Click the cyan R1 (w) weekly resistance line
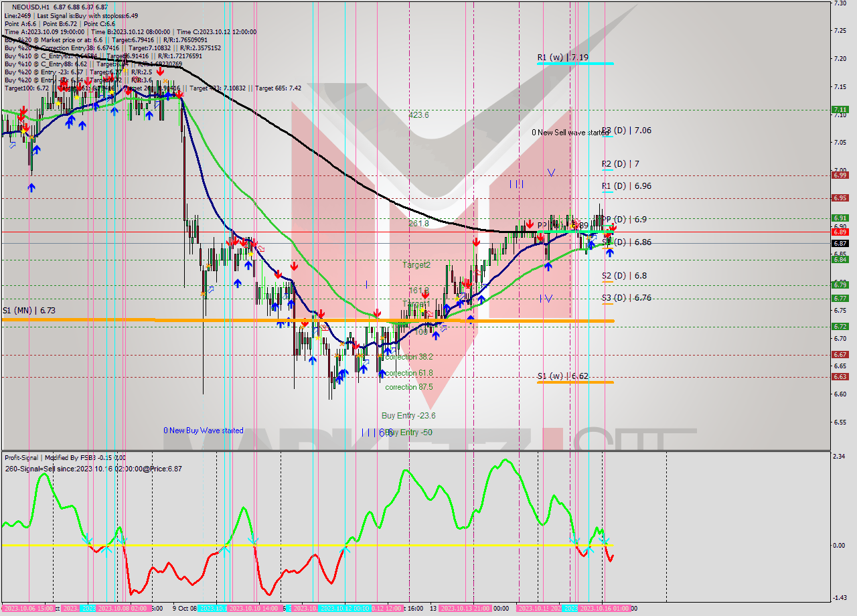The image size is (857, 616). click(574, 64)
